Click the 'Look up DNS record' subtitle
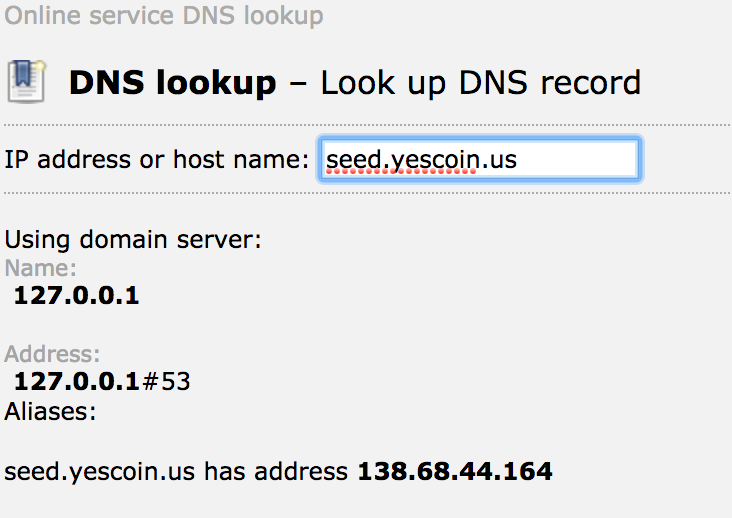The image size is (732, 518). point(481,84)
